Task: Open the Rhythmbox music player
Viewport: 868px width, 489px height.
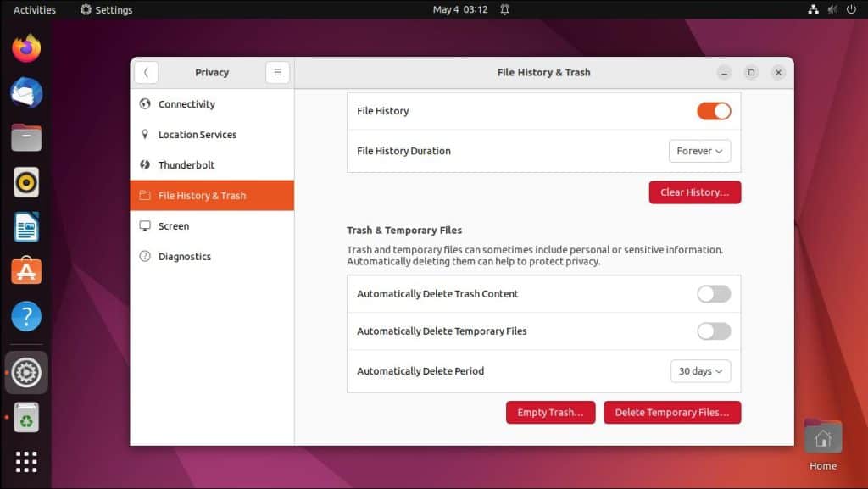Action: click(25, 181)
